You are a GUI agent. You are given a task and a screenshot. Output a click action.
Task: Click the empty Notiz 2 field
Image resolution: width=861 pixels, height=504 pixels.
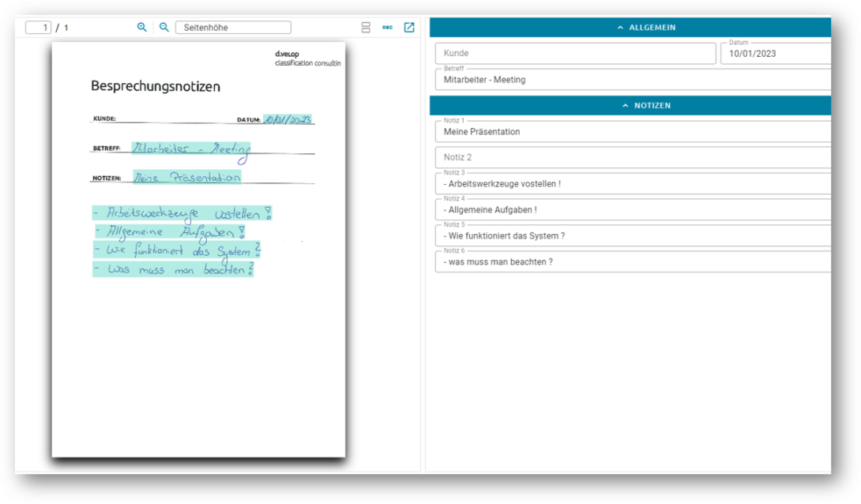[634, 157]
